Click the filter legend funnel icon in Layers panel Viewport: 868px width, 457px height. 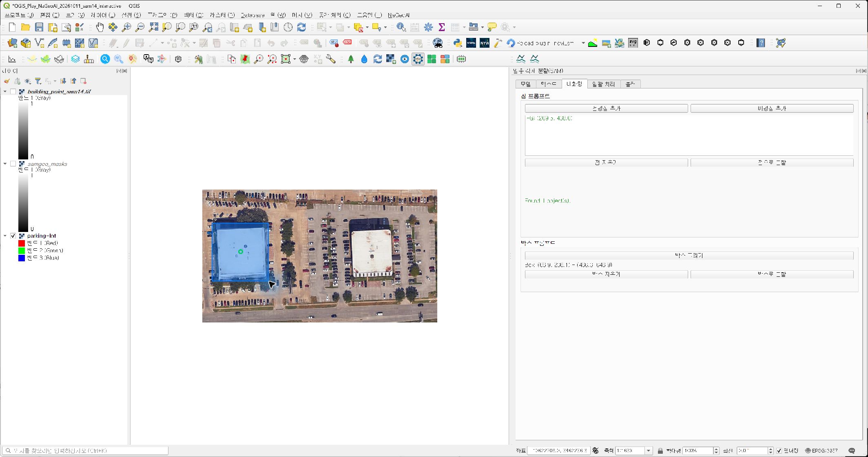click(x=38, y=81)
